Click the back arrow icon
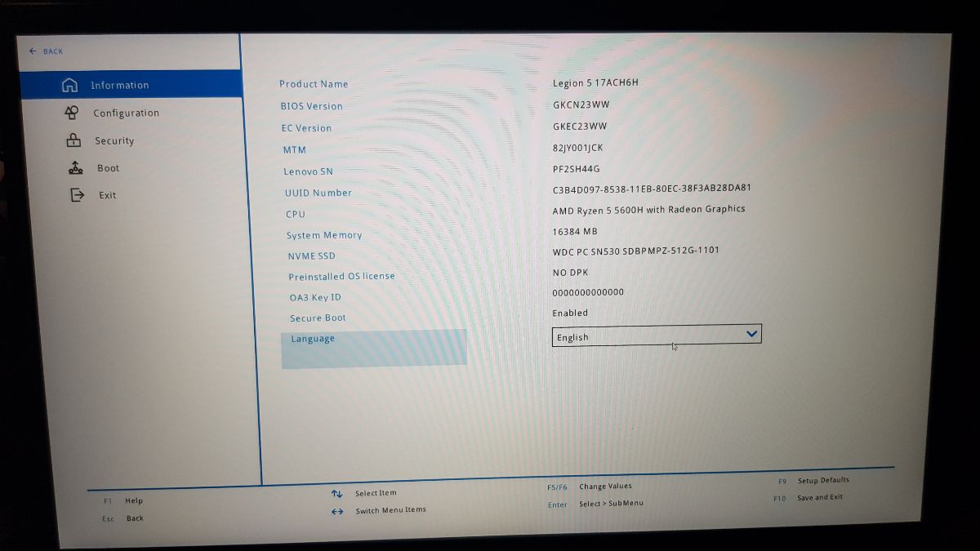 33,51
